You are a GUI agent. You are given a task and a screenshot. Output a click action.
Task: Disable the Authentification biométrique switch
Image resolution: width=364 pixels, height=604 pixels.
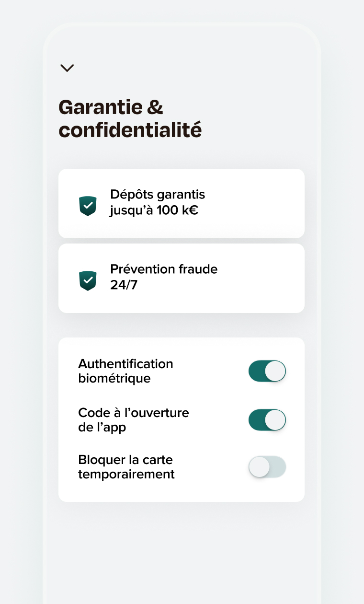tap(267, 371)
